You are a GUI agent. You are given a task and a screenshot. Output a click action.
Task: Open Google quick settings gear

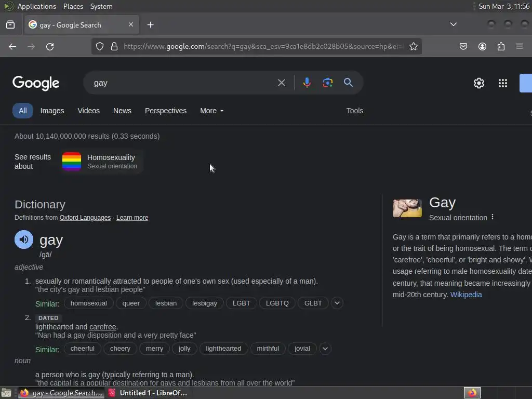click(478, 83)
